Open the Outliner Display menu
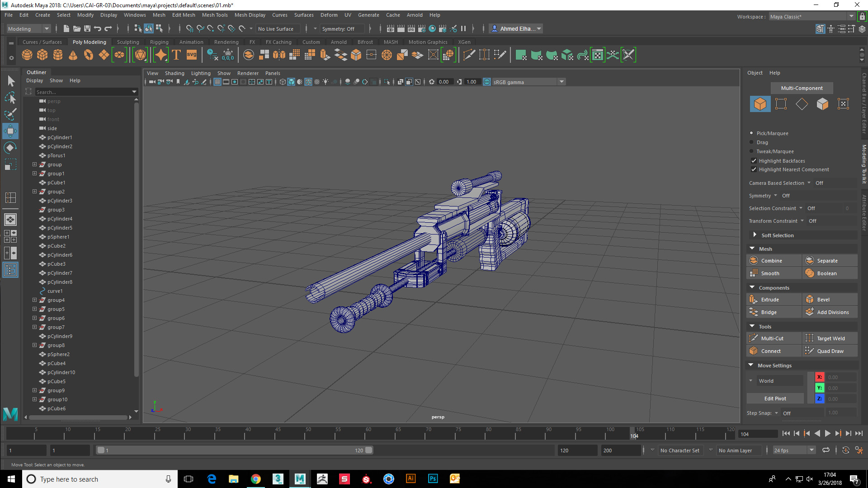This screenshot has width=868, height=488. pyautogui.click(x=35, y=80)
